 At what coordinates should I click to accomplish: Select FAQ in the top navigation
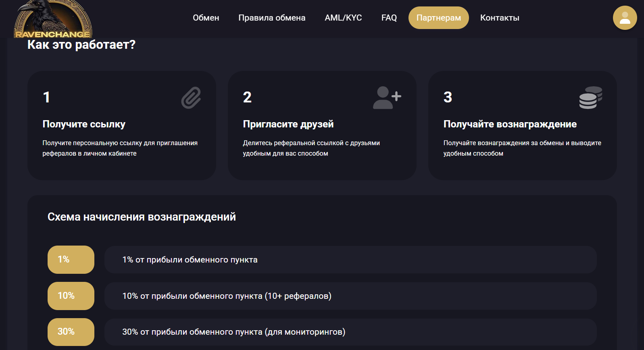coord(389,18)
